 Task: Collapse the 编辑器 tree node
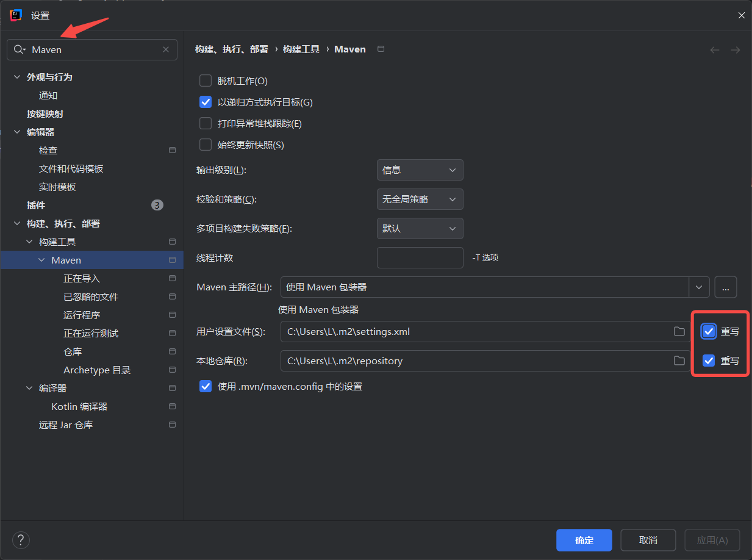click(x=17, y=132)
